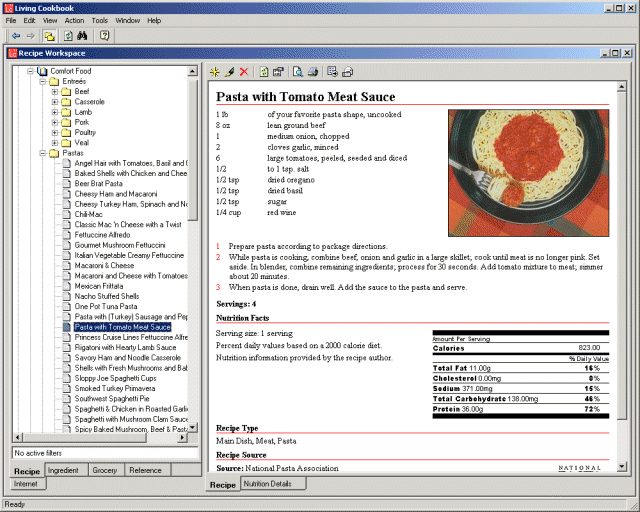Select the Southwest Spaghetti Pie recipe
Viewport: 640px width, 512px height.
tap(112, 398)
